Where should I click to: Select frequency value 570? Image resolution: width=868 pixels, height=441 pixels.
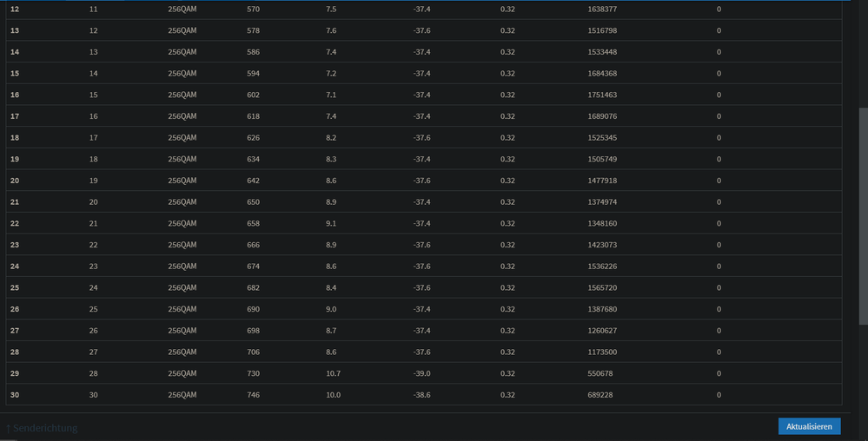(x=253, y=10)
